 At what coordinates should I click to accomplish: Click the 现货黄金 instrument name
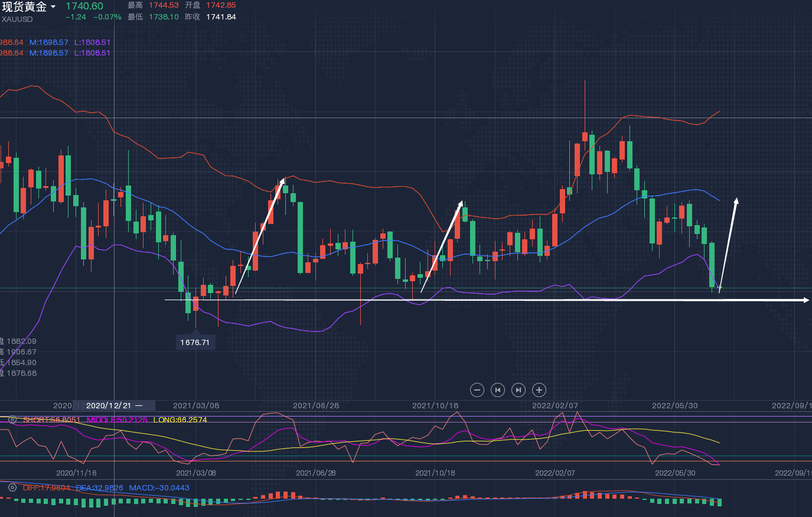click(x=24, y=7)
